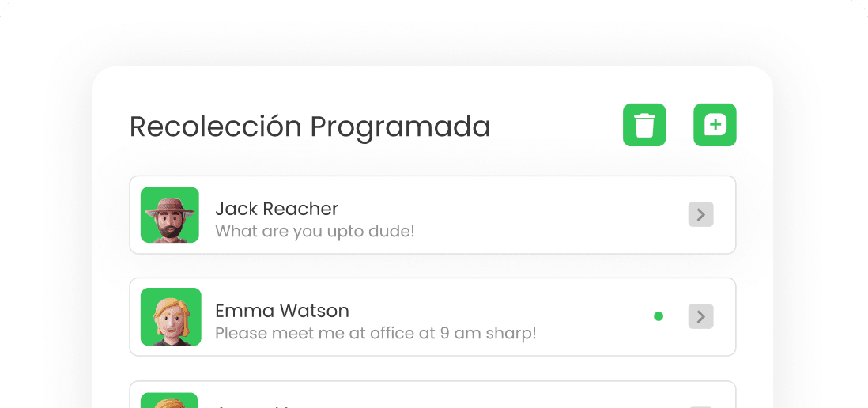Open the "Please meet me at office" message
Viewport: 868px width, 408px height.
376,333
